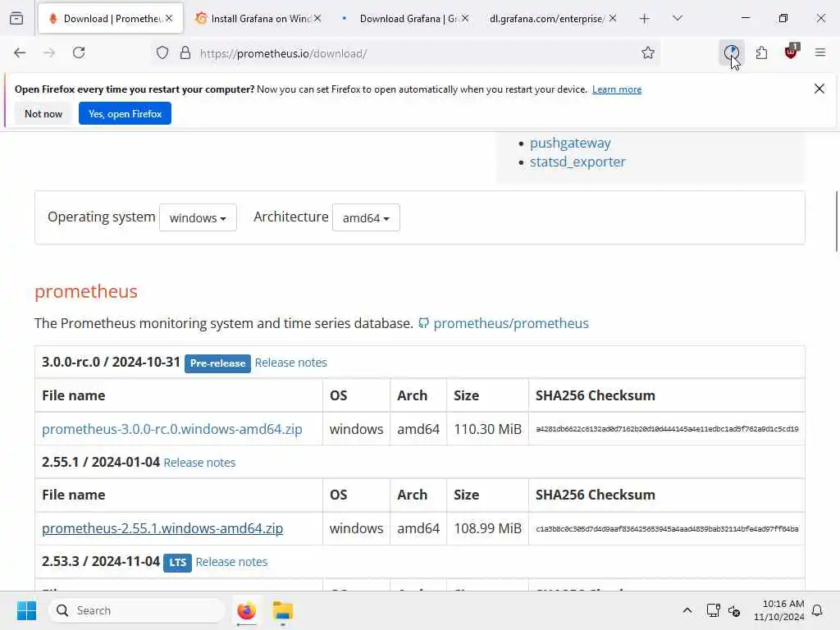The width and height of the screenshot is (840, 630).
Task: Close the dl.grafana.com tab
Action: pyautogui.click(x=613, y=18)
